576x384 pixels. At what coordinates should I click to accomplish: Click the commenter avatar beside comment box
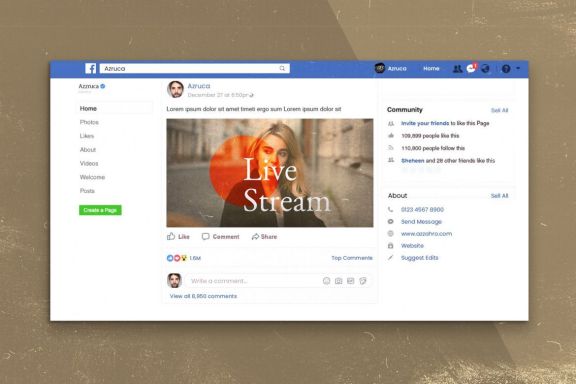pos(174,281)
